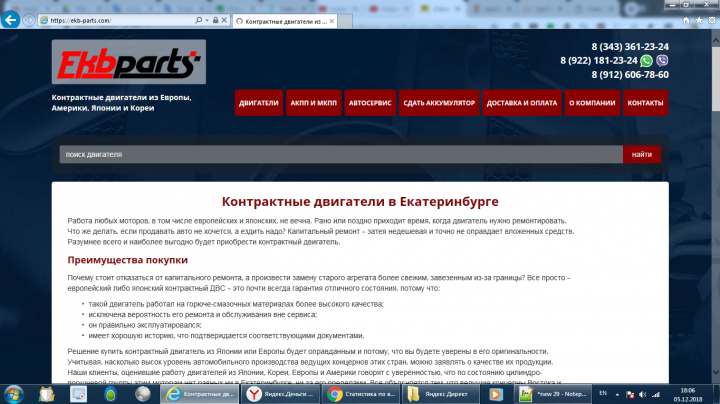
Task: Stop page loading with the X button
Action: (x=224, y=20)
